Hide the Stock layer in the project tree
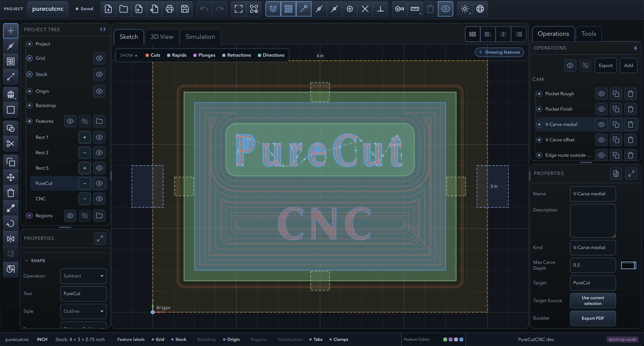 tap(99, 74)
